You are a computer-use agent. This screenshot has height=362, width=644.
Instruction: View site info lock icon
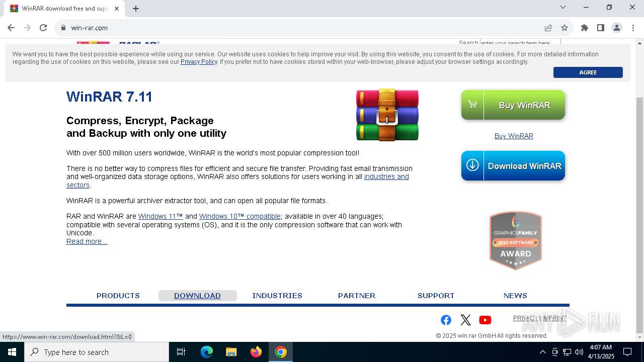click(x=63, y=28)
